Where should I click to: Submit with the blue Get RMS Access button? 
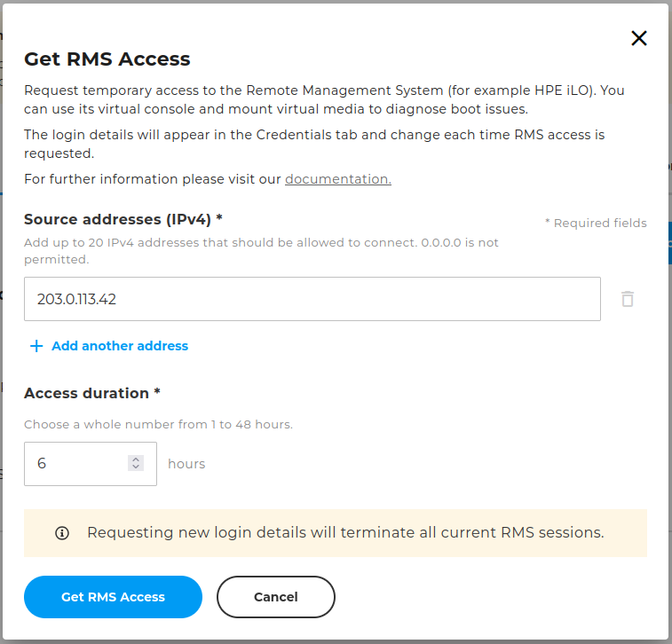click(x=113, y=597)
